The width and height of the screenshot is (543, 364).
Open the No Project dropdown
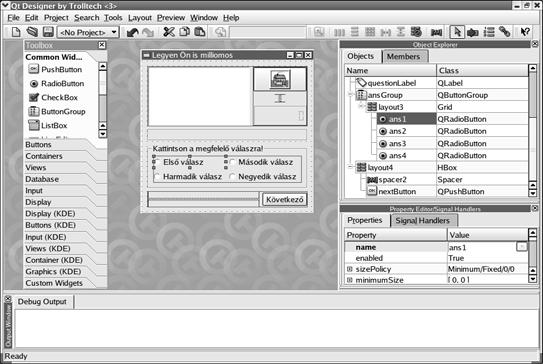pos(88,32)
